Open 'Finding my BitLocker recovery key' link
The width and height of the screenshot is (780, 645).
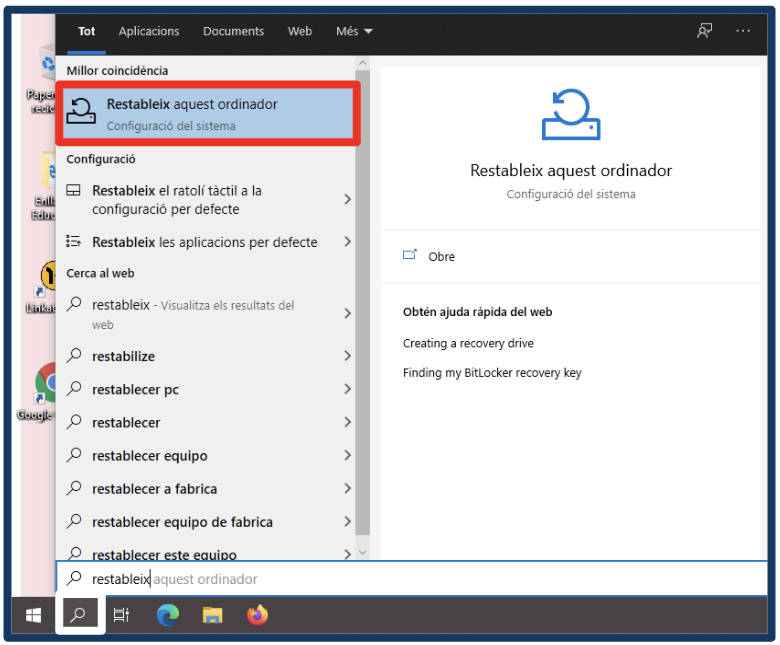pos(492,373)
